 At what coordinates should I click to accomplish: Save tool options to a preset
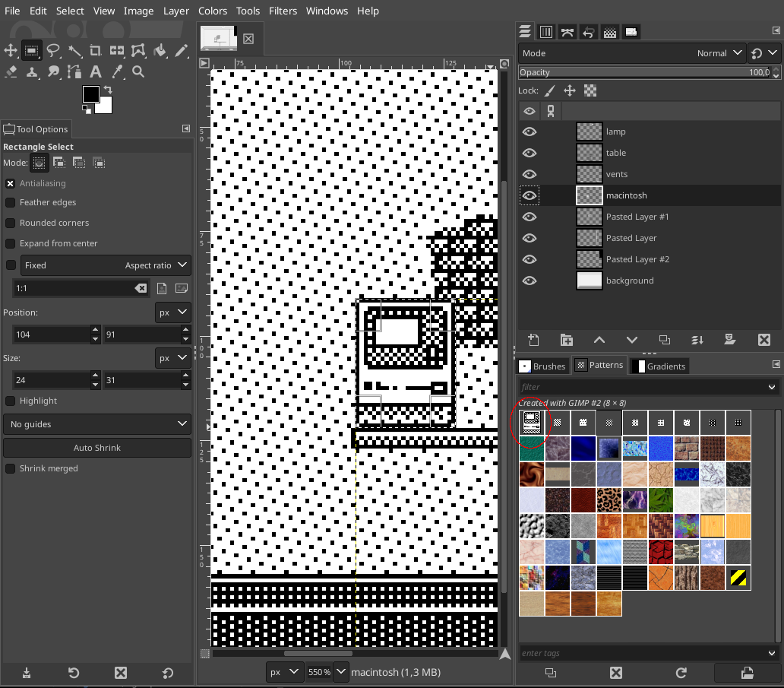(27, 673)
